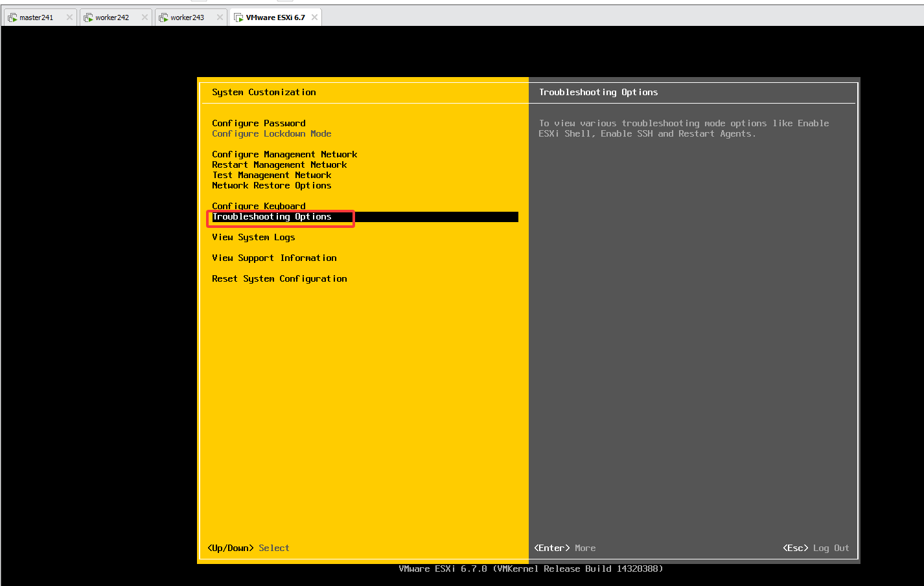Click the master241 VM icon
Image resolution: width=924 pixels, height=586 pixels.
[12, 17]
